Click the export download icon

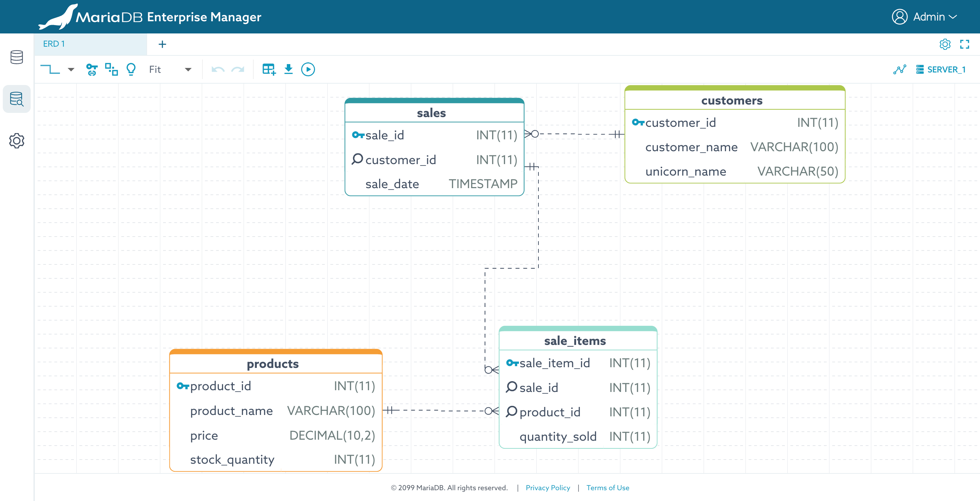coord(288,69)
